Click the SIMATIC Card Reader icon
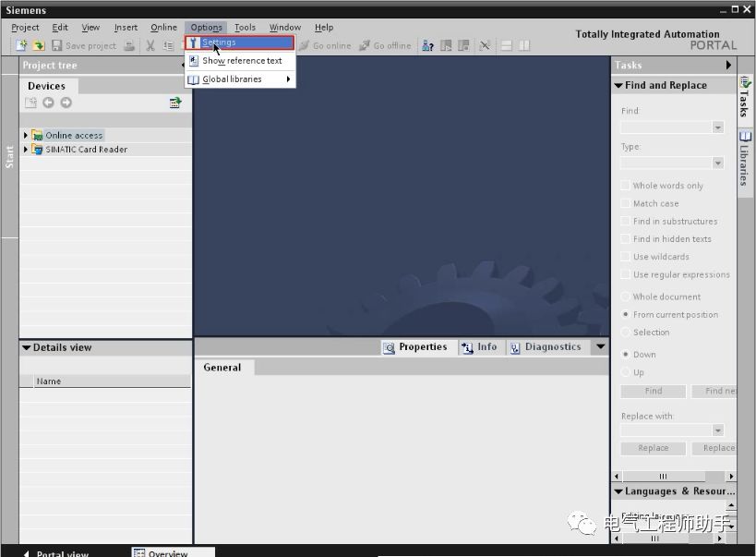The height and width of the screenshot is (557, 756). click(37, 149)
